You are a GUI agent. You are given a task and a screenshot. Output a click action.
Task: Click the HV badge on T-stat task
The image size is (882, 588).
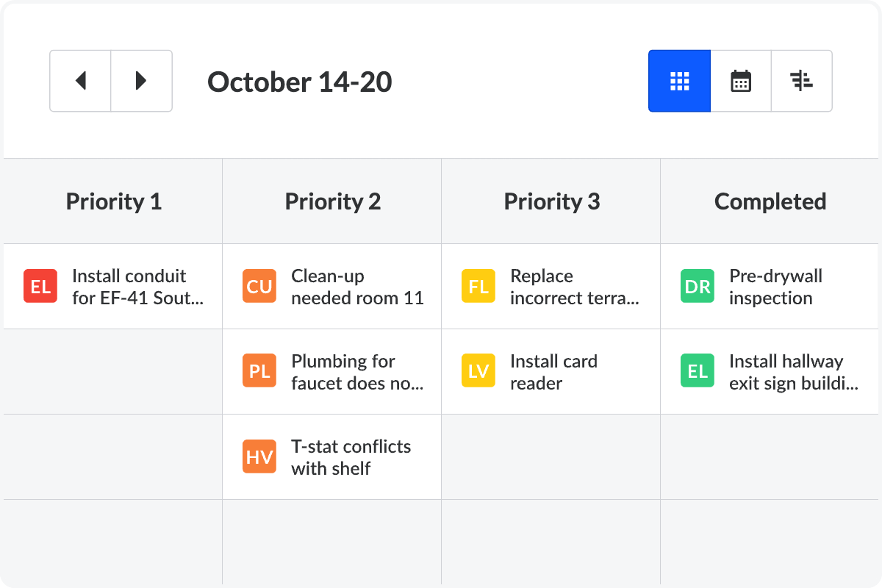[x=259, y=456]
